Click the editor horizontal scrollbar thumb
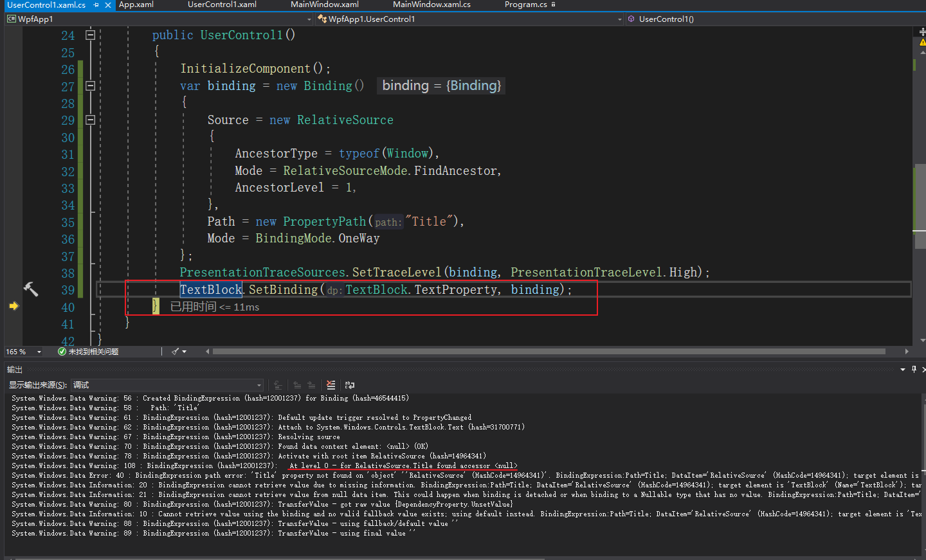The image size is (926, 560). pyautogui.click(x=549, y=352)
